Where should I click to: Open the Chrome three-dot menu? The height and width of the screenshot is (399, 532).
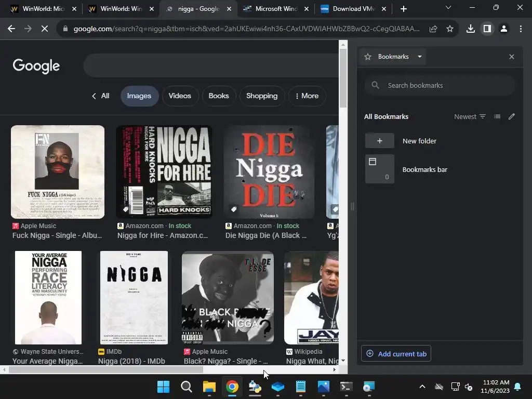pyautogui.click(x=521, y=29)
